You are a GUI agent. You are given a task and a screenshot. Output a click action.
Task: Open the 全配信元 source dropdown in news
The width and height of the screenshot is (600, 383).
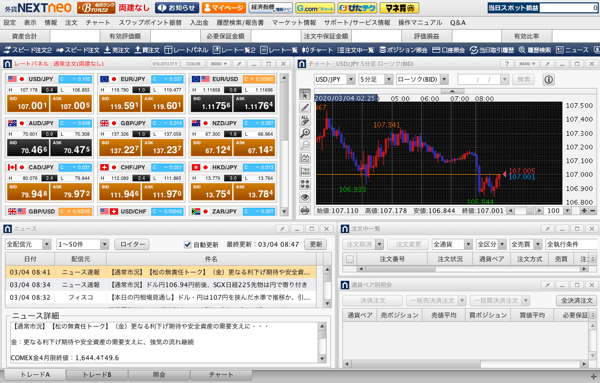tap(47, 244)
